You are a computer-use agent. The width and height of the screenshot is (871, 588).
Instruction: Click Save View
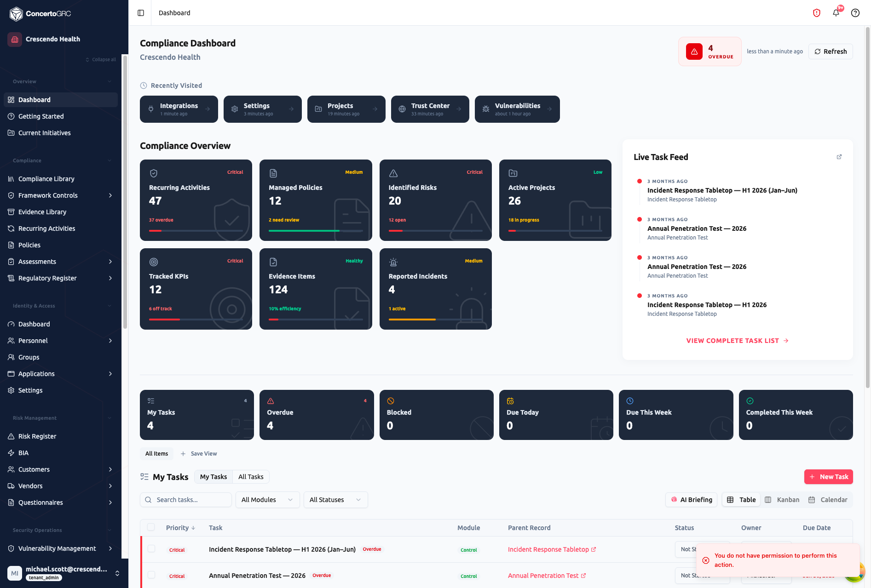click(199, 454)
